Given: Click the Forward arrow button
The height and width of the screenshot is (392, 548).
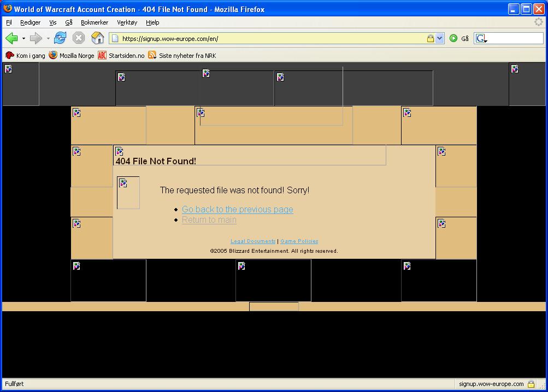Looking at the screenshot, I should click(36, 38).
